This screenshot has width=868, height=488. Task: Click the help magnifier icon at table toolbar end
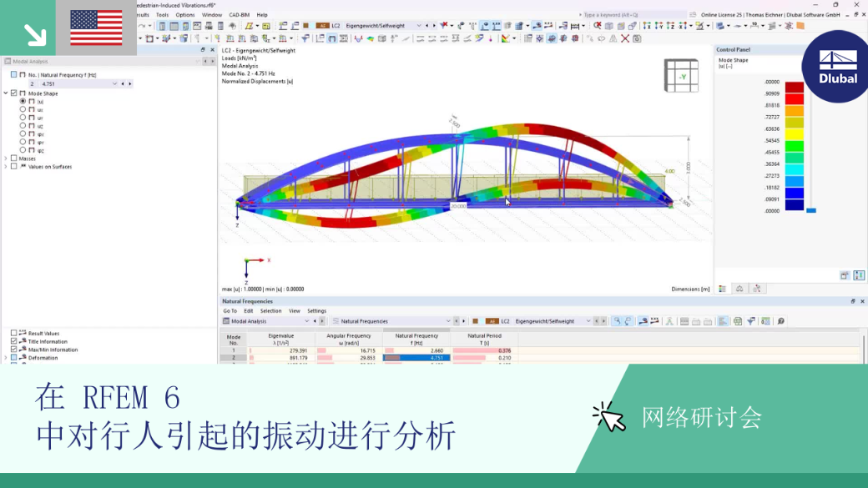coord(781,321)
